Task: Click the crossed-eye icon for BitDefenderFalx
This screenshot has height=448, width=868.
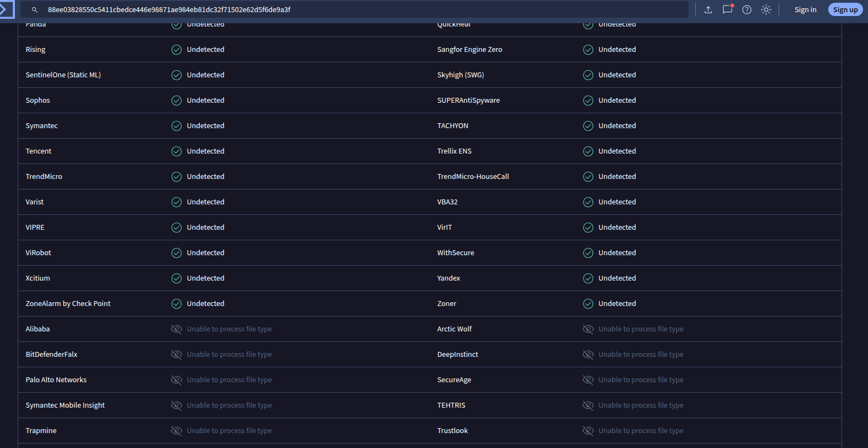Action: 177,355
